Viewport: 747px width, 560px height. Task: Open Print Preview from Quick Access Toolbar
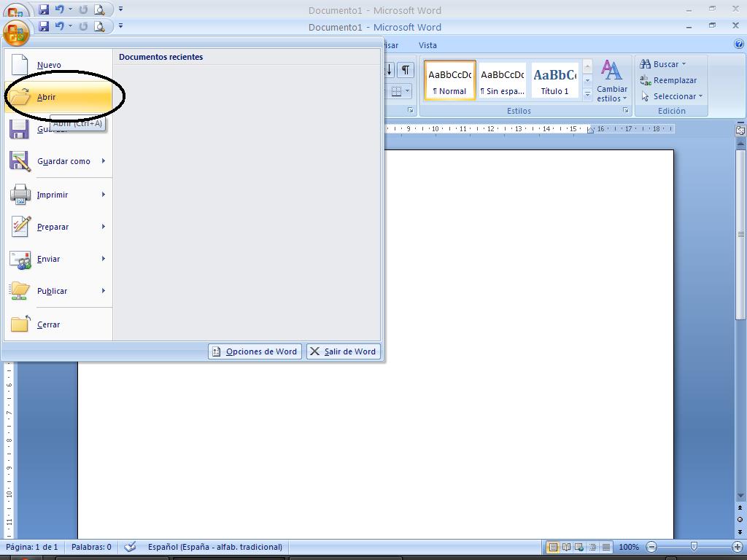point(100,26)
